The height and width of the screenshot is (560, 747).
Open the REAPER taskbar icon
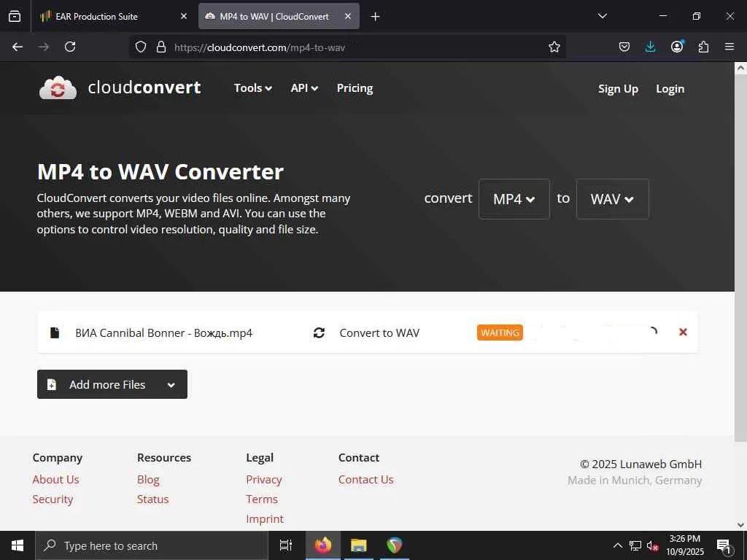click(395, 545)
